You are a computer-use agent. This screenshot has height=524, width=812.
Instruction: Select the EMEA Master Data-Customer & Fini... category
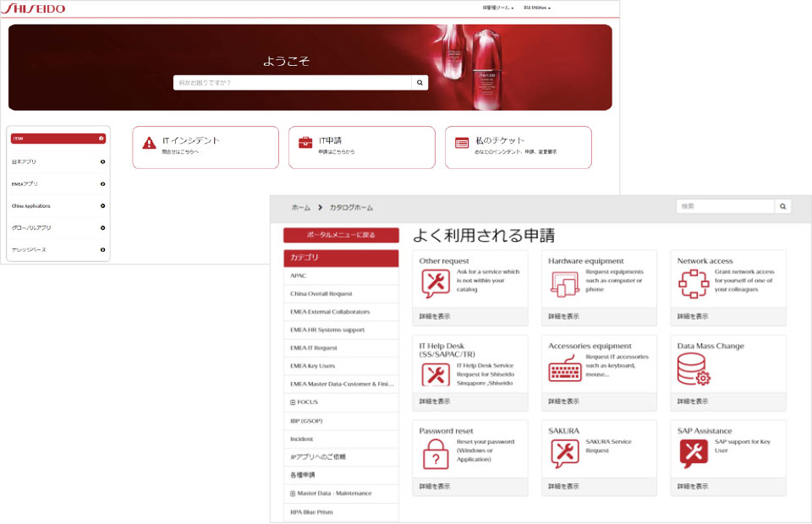tap(341, 385)
